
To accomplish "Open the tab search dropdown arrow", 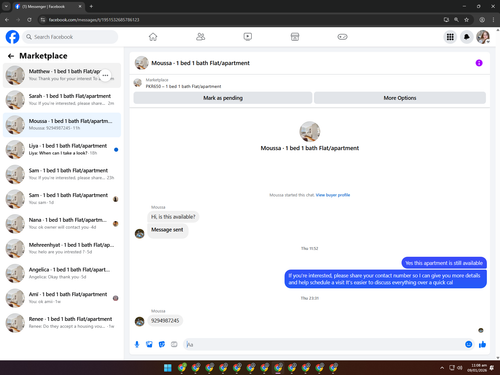I will [6, 6].
